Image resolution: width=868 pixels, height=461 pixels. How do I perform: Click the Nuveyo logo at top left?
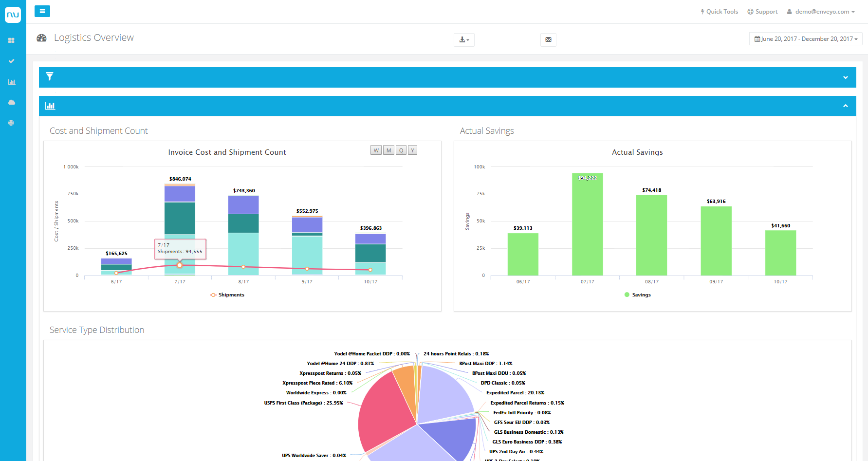click(x=13, y=15)
